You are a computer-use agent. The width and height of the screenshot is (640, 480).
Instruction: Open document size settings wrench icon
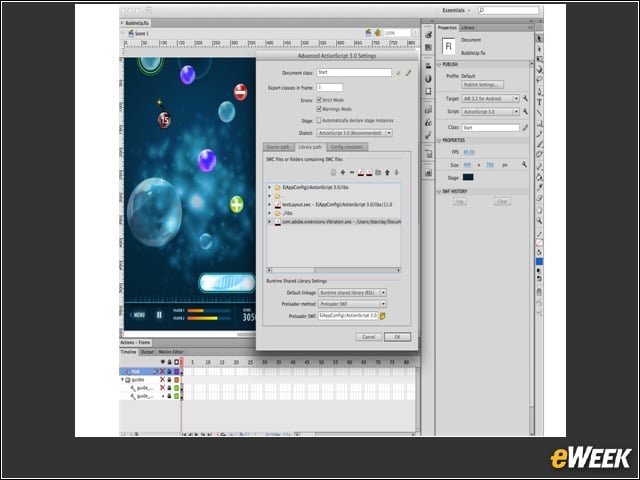tap(524, 164)
